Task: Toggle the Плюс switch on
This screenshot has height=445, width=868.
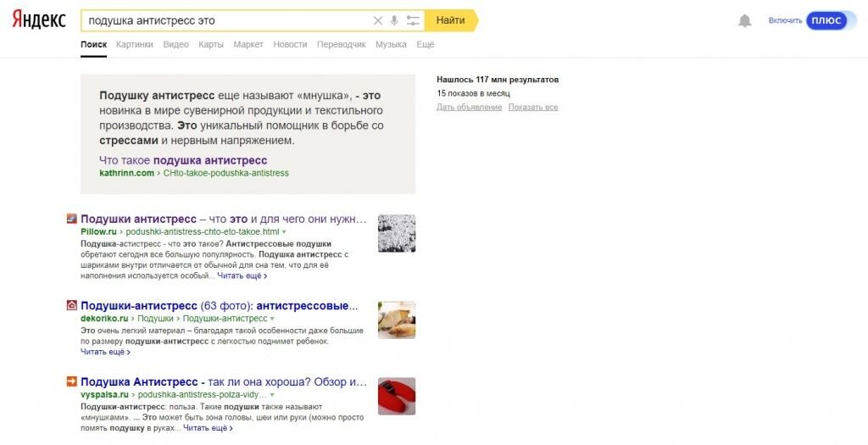Action: [x=831, y=20]
